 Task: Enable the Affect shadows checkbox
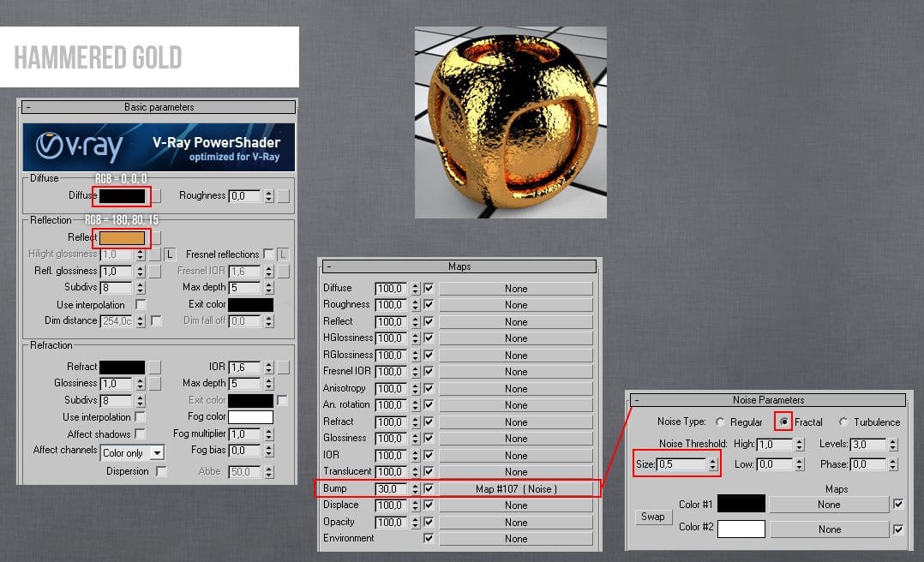[x=141, y=434]
